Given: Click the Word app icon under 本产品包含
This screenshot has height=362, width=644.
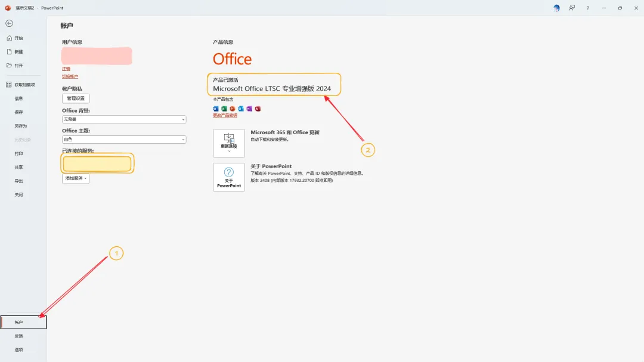Looking at the screenshot, I should tap(216, 109).
